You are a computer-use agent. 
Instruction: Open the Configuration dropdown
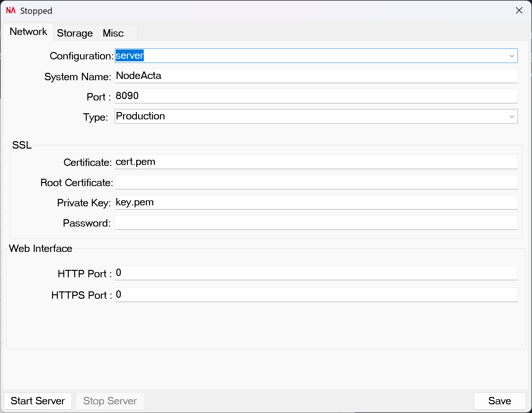point(316,56)
